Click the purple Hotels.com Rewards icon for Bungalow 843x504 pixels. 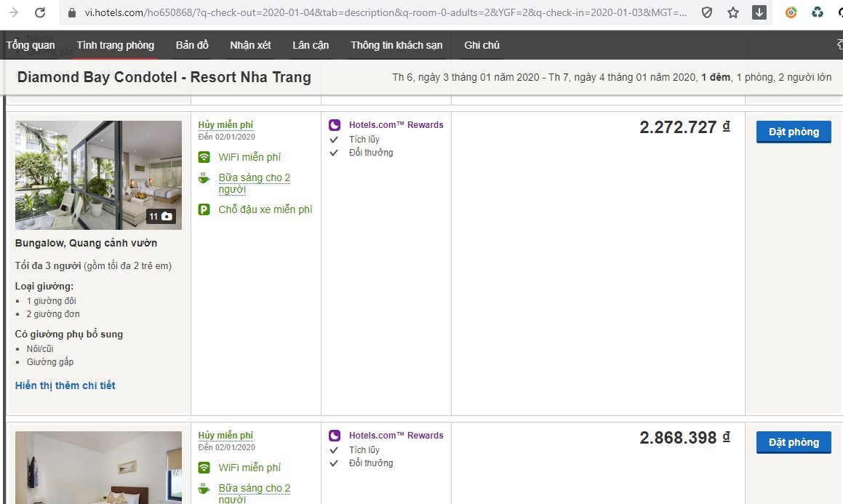335,125
